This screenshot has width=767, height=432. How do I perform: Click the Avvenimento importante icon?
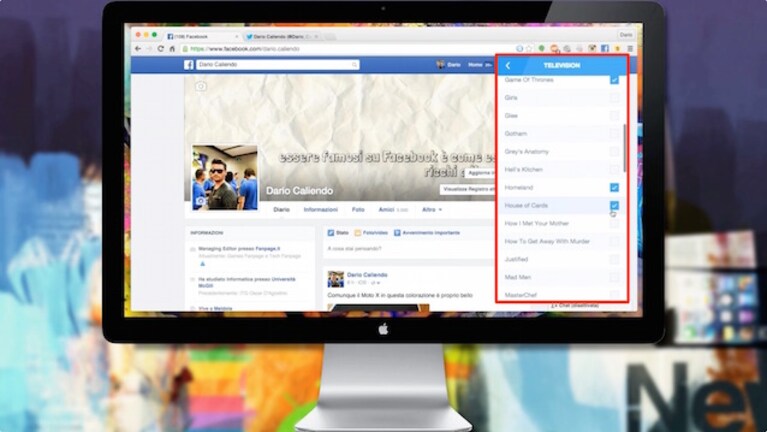[x=397, y=233]
